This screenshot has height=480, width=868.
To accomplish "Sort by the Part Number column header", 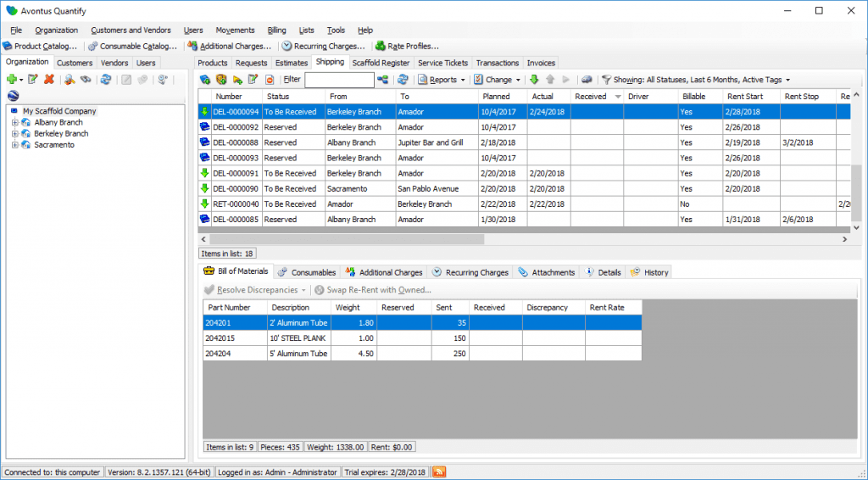I will (x=236, y=307).
